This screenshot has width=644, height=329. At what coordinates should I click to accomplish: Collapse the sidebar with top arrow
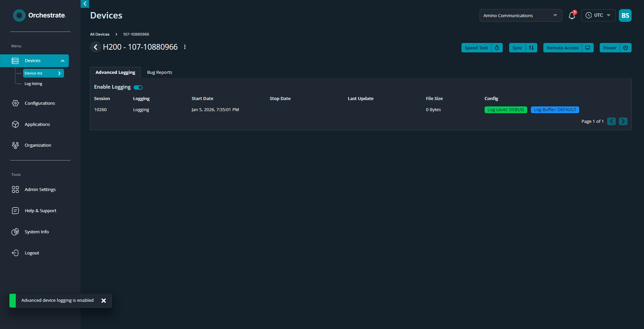pos(85,4)
